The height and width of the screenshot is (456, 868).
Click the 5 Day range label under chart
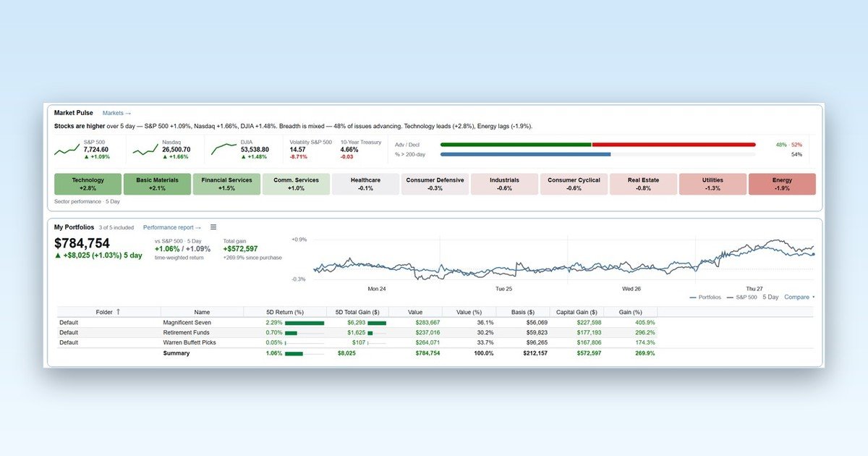[x=770, y=297]
